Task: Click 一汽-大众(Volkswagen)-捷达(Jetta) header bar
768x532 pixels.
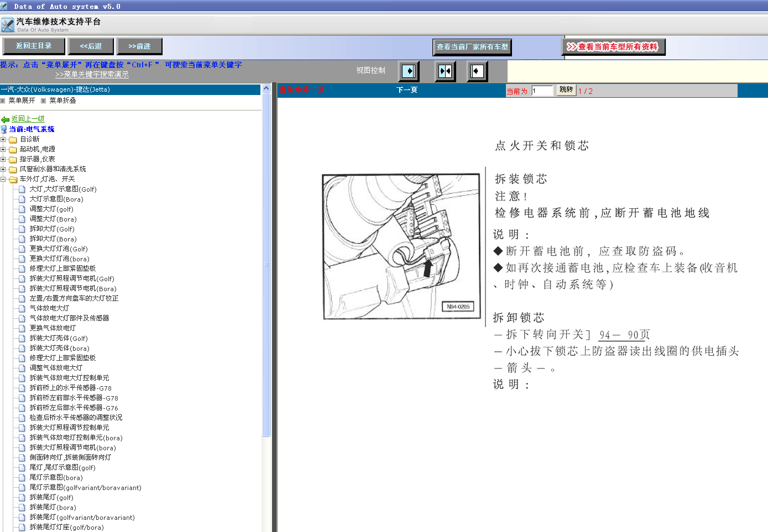Action: point(130,89)
